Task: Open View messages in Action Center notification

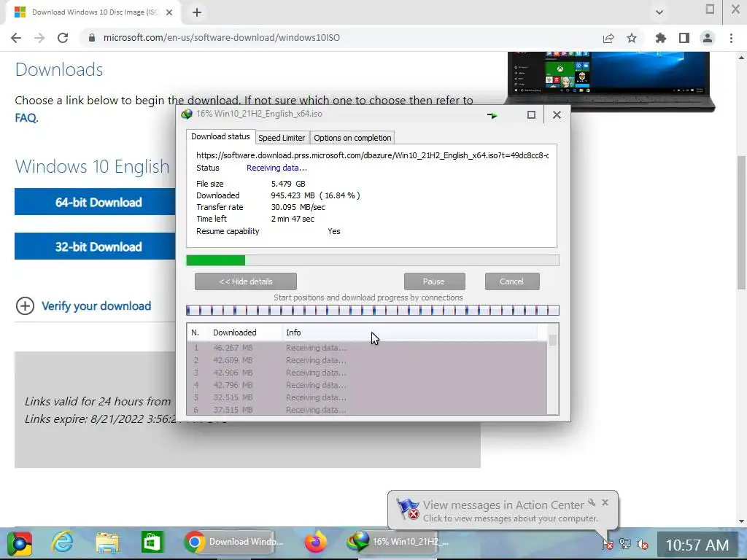Action: pos(503,511)
